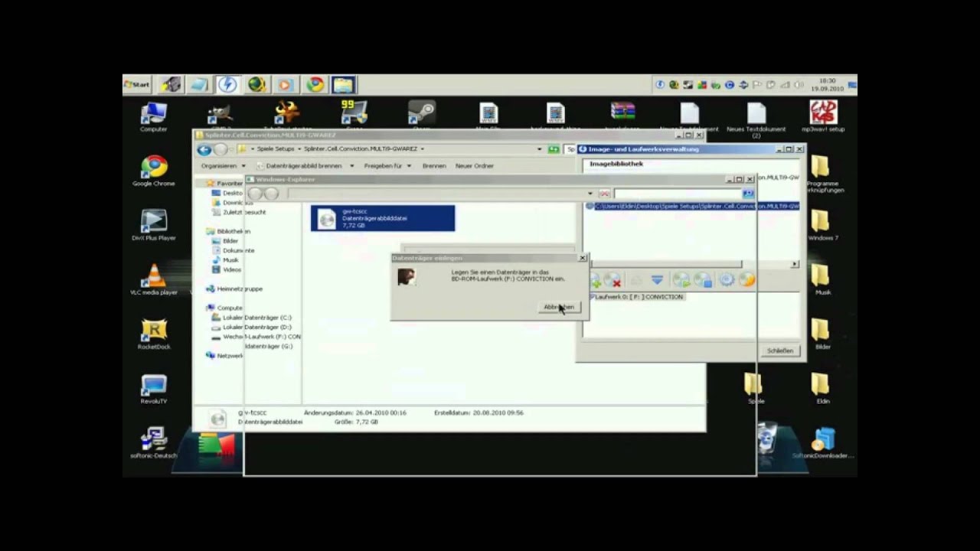
Task: Open Organisieren dropdown menu
Action: tap(223, 166)
